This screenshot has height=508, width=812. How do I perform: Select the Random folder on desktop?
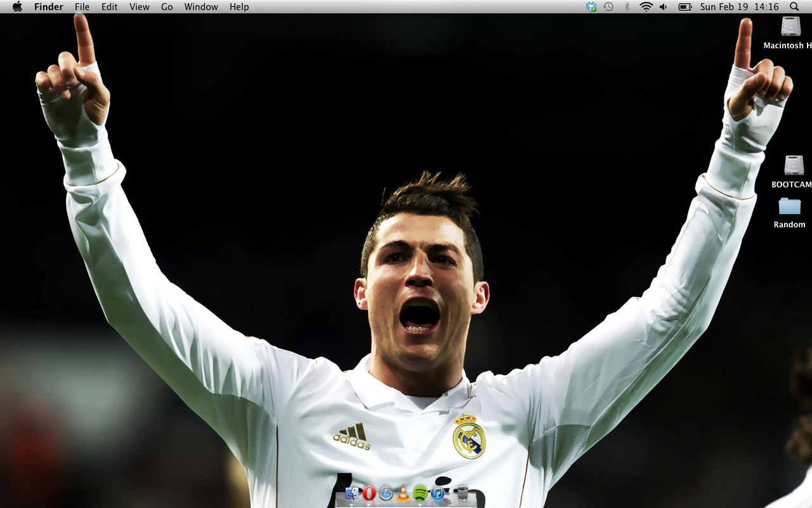(x=790, y=206)
